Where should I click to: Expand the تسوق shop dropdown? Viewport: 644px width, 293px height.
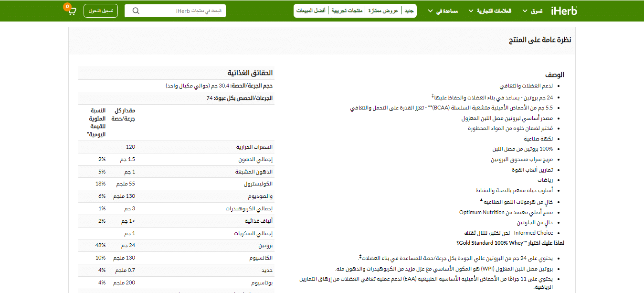coord(533,11)
